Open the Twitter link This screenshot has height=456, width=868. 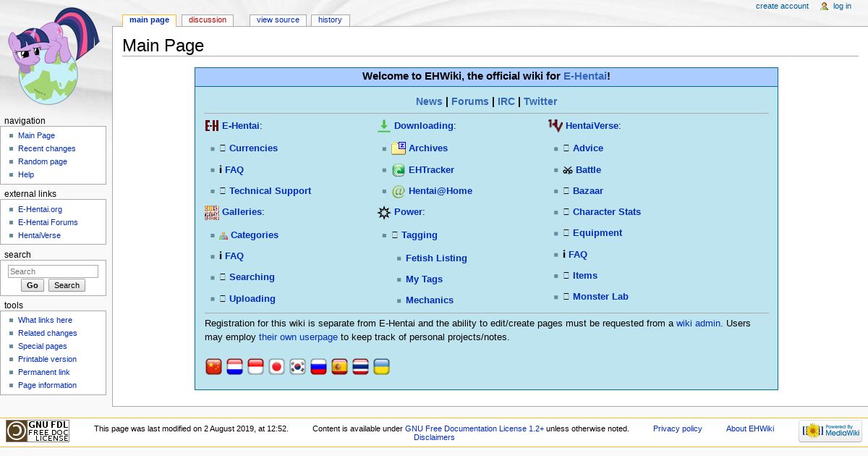point(540,101)
